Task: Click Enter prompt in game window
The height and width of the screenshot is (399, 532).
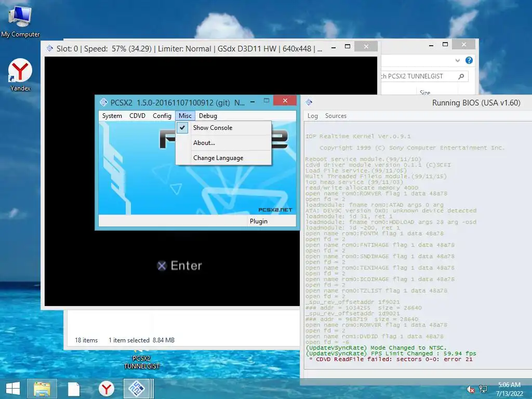Action: (179, 265)
